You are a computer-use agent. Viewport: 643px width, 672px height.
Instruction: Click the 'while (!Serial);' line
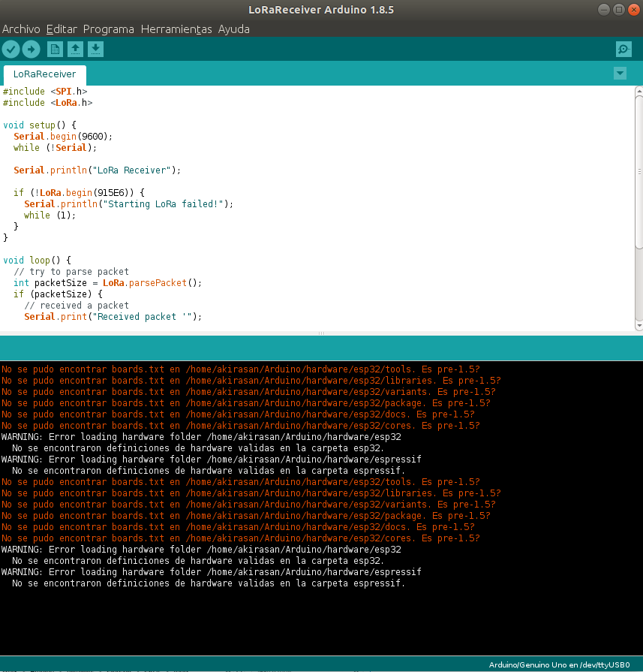tap(55, 147)
